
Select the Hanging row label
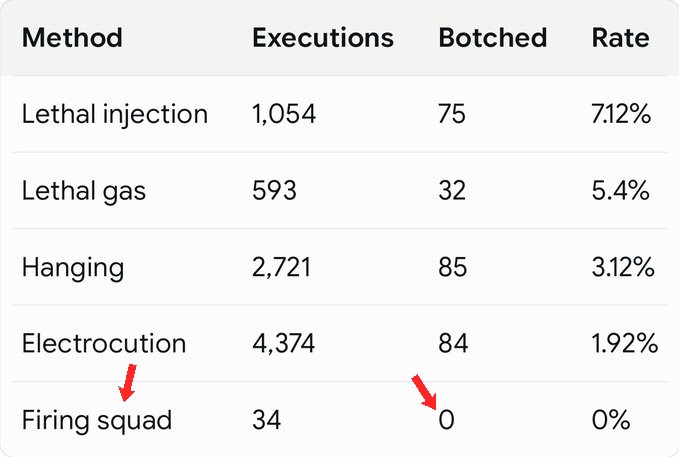click(x=73, y=268)
